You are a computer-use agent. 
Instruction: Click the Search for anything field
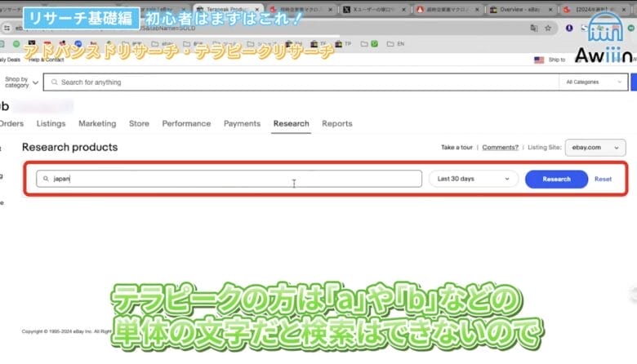(x=301, y=82)
